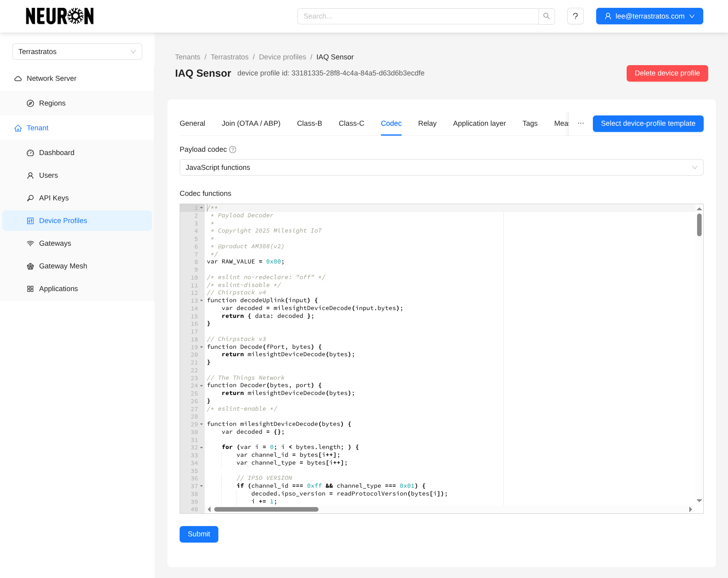Open the Terrastratos tenant dropdown

[77, 52]
